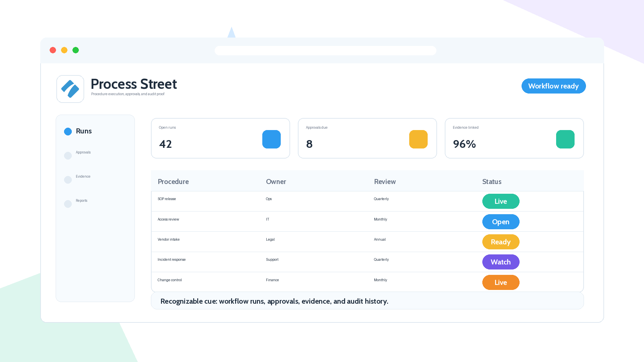Click the Status column header

[x=492, y=182]
